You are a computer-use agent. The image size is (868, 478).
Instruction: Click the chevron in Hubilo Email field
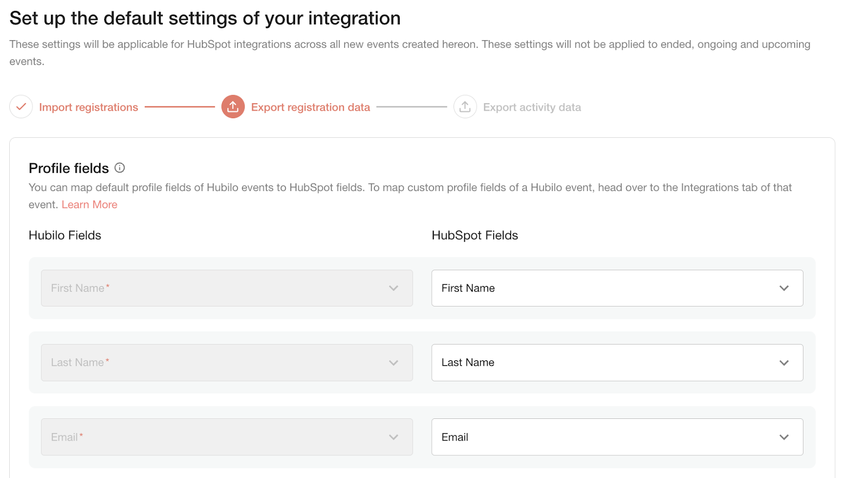[394, 437]
